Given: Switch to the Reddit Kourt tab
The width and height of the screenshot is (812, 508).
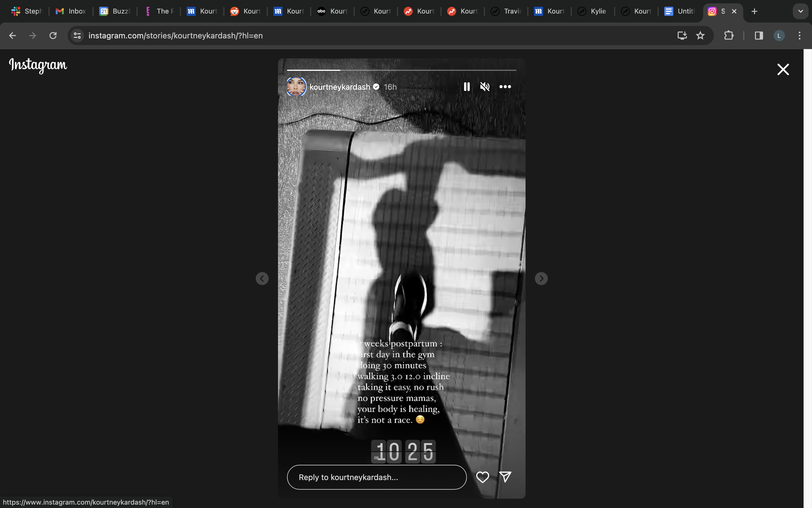Looking at the screenshot, I should pyautogui.click(x=246, y=11).
